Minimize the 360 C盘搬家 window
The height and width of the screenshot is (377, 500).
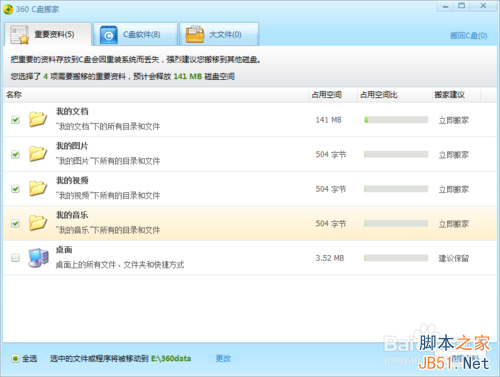click(x=446, y=6)
